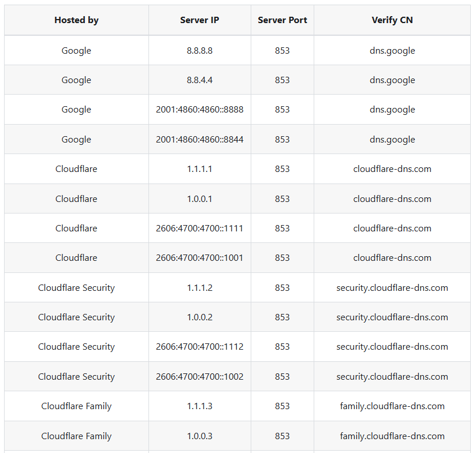Select the 1.1.1.1 Cloudflare IP cell
476x453 pixels.
click(199, 169)
